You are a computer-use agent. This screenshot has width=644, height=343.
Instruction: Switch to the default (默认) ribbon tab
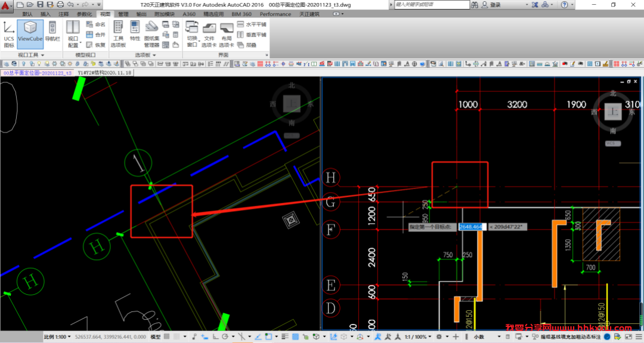coord(27,14)
